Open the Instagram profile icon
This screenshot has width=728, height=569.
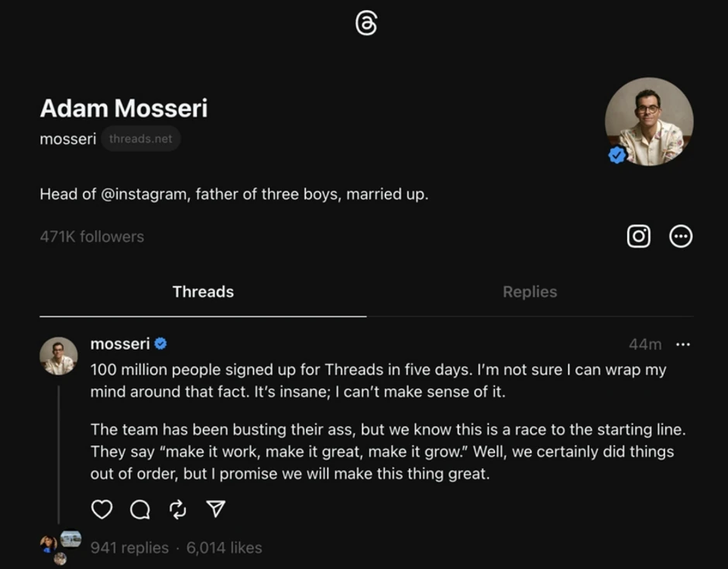pyautogui.click(x=638, y=236)
